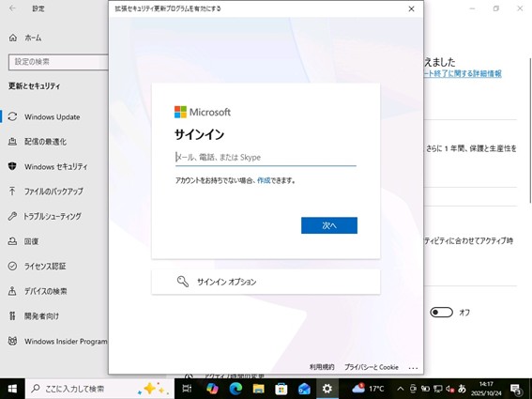The image size is (532, 399).
Task: Click the checkmark icon for ライセンス認証
Action: (12, 266)
